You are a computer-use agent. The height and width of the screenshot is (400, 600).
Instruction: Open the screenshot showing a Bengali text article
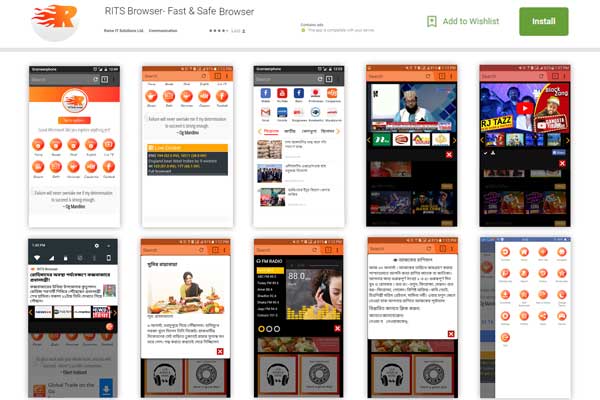412,318
